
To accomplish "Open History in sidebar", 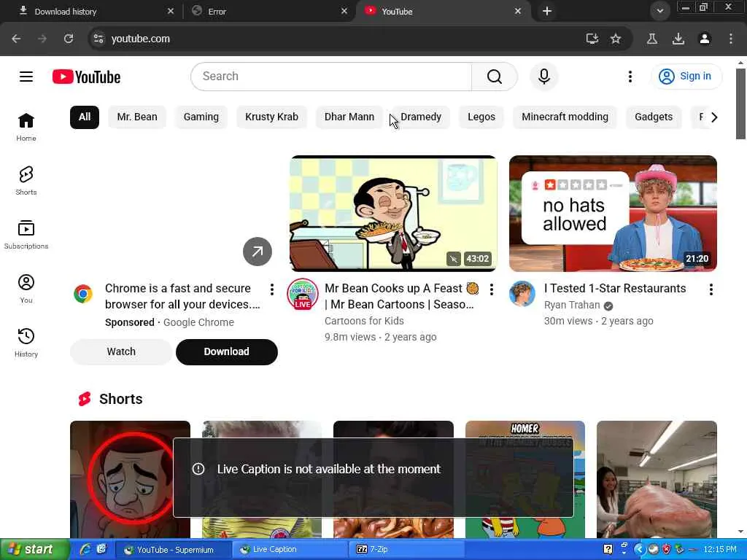I will tap(26, 343).
